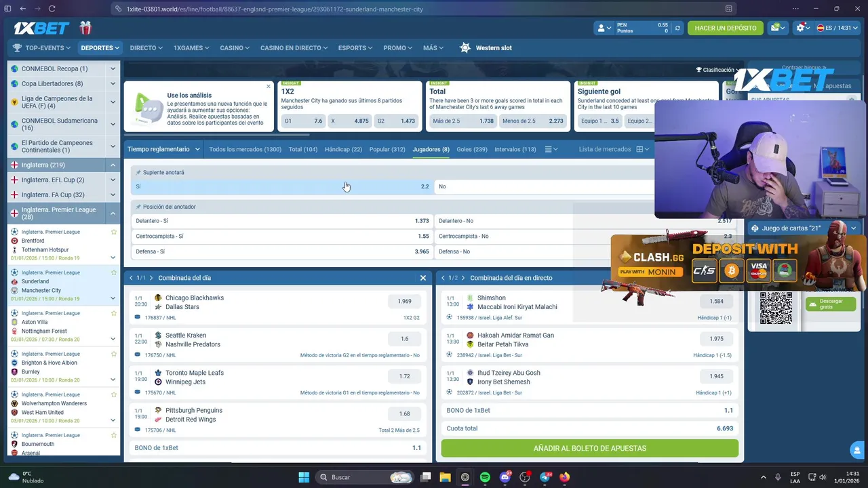Open Firefox from the taskbar

tap(565, 477)
